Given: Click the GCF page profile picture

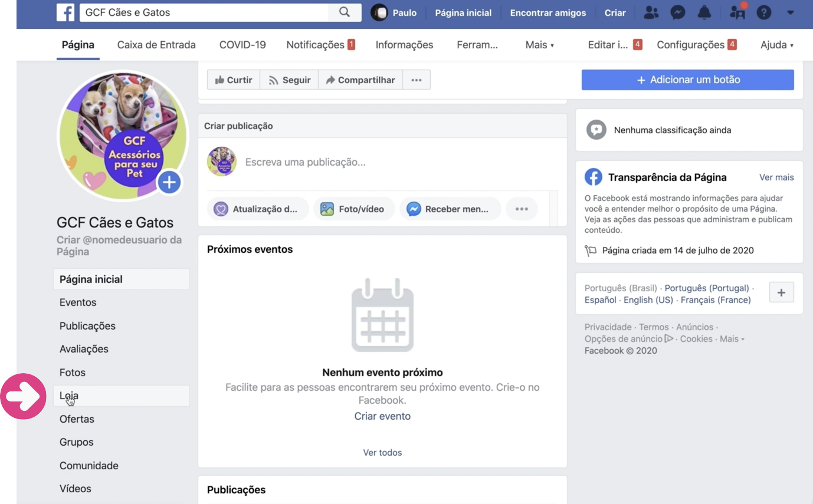Looking at the screenshot, I should [x=123, y=136].
